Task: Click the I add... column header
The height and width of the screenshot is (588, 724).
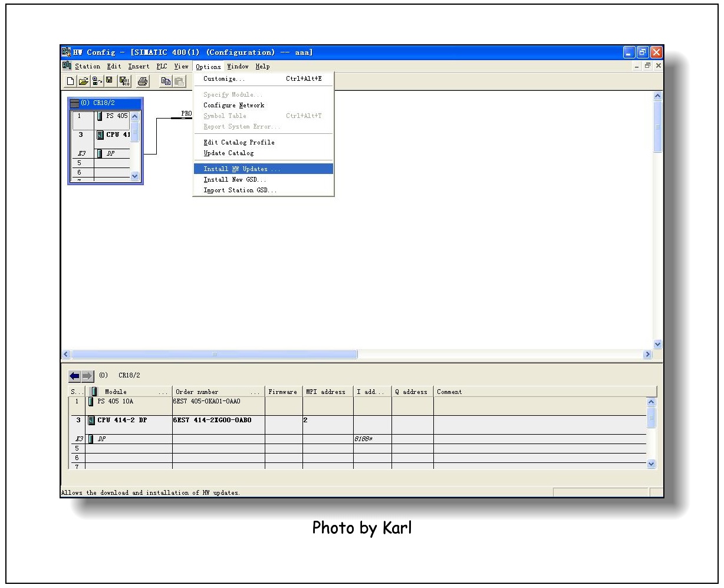Action: click(373, 392)
